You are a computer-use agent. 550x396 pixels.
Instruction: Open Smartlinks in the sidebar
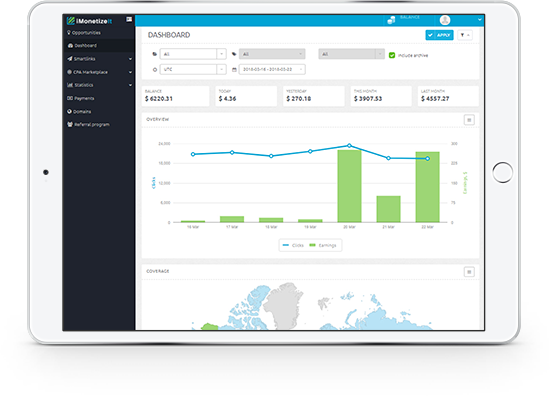point(99,59)
